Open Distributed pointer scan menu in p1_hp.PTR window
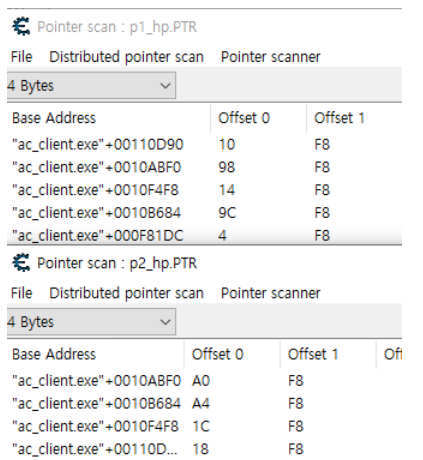423x460 pixels. (x=126, y=57)
